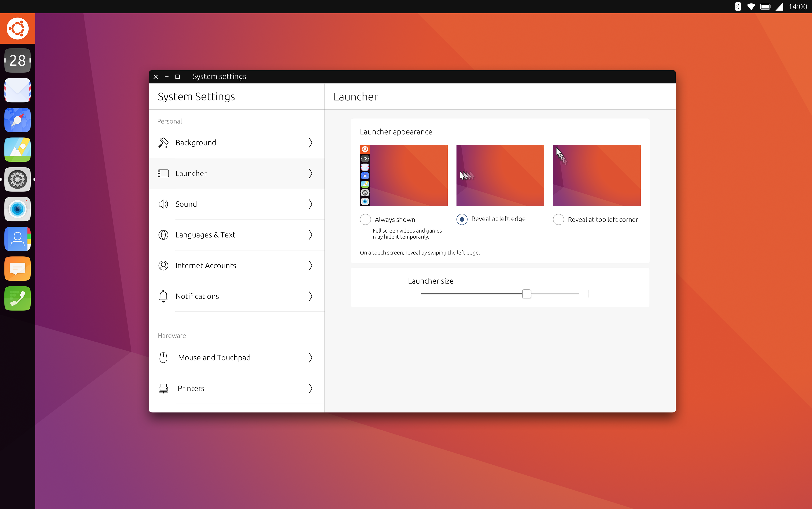The height and width of the screenshot is (509, 812).
Task: Open Mouse and Touchpad settings entry
Action: [x=237, y=357]
